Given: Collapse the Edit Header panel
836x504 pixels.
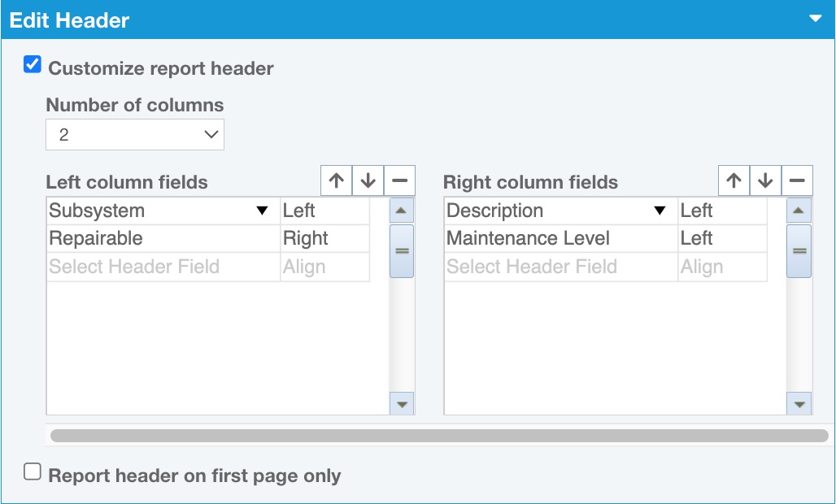Looking at the screenshot, I should coord(816,19).
